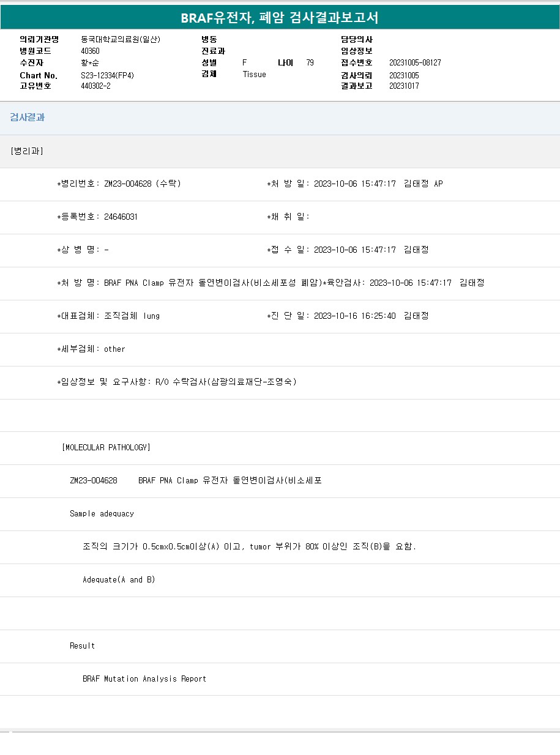Select the age value '79'
The height and width of the screenshot is (755, 560).
tap(310, 62)
